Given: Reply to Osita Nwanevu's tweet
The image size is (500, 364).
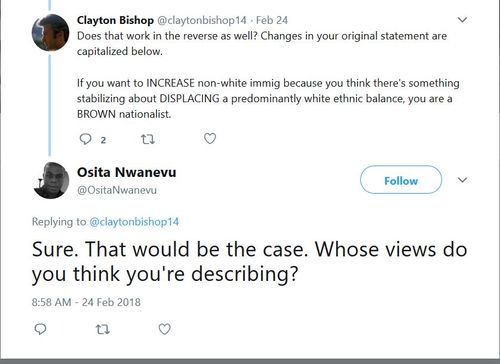Looking at the screenshot, I should click(40, 329).
